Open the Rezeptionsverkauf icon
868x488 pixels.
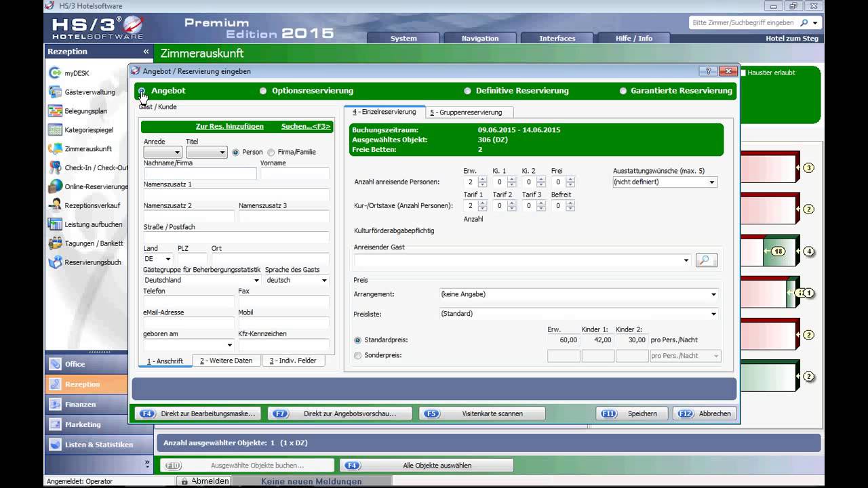pos(55,205)
